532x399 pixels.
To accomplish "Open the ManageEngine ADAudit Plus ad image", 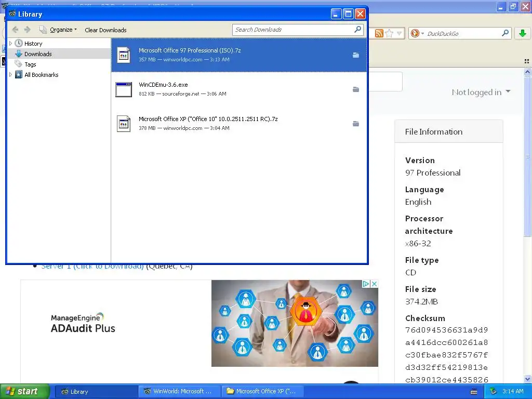I will pos(295,323).
